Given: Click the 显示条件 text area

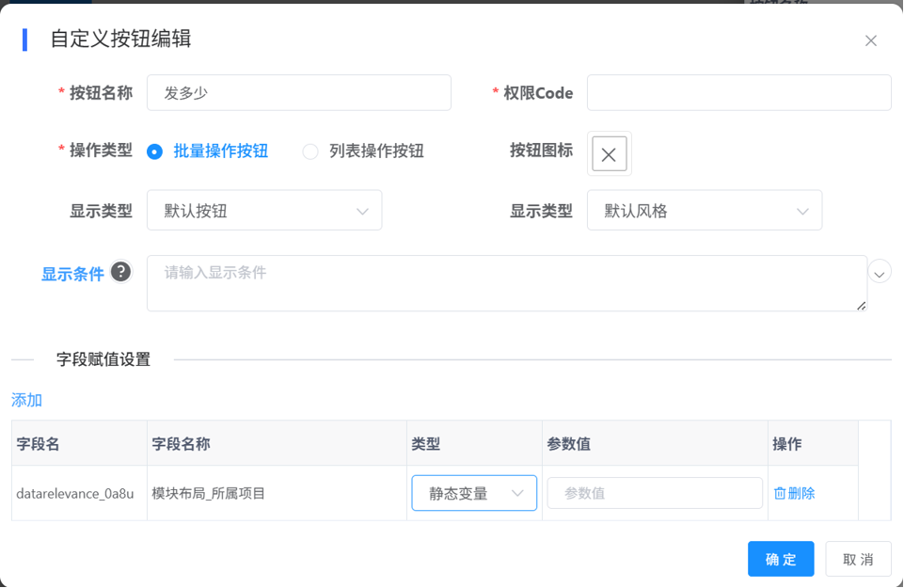Looking at the screenshot, I should (x=506, y=283).
